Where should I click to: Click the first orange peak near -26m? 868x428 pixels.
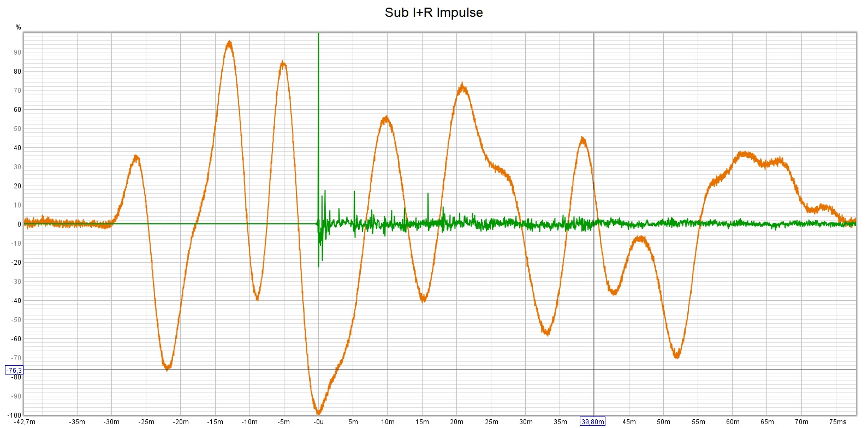(x=136, y=158)
